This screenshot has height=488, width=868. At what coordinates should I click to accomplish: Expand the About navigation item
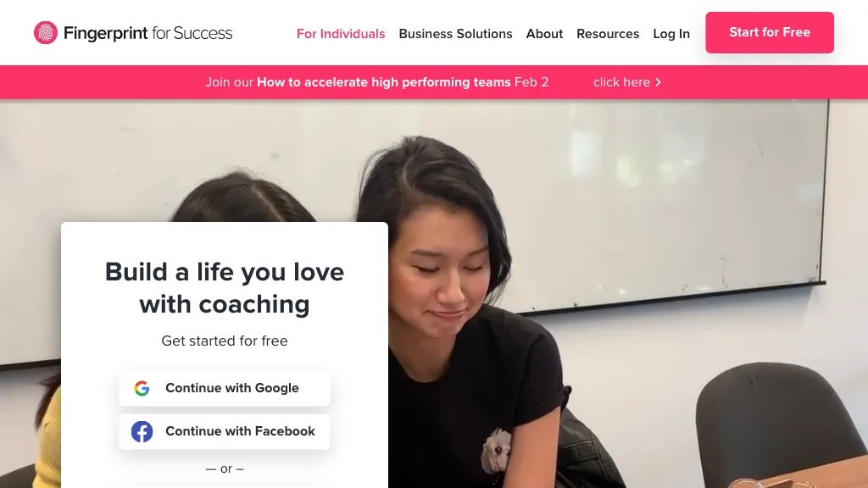click(x=544, y=34)
